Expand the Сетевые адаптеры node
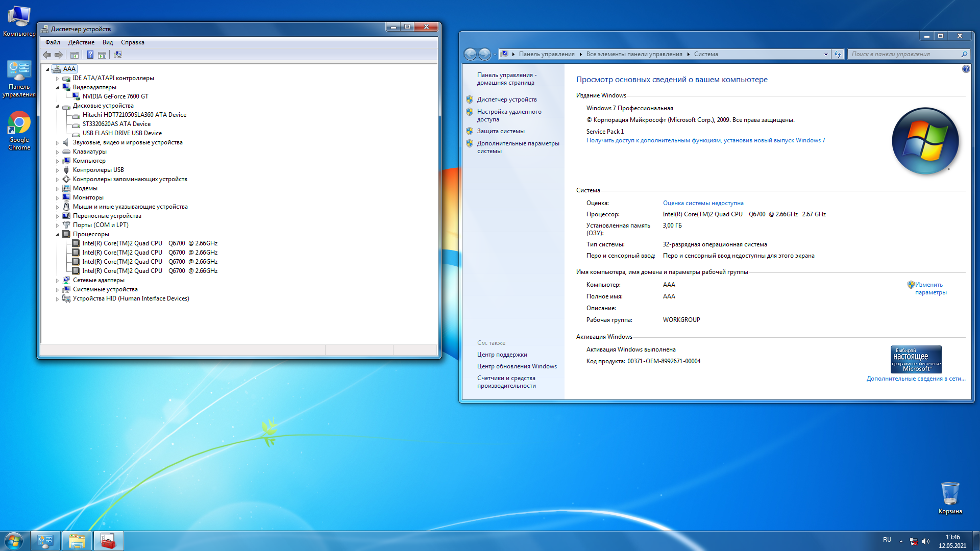Screen dimensions: 980x551 (57, 281)
